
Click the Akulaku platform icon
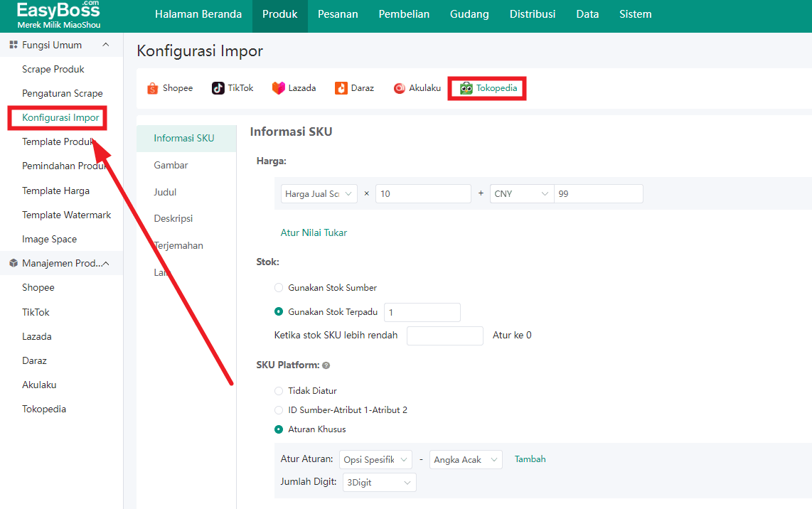(x=400, y=89)
